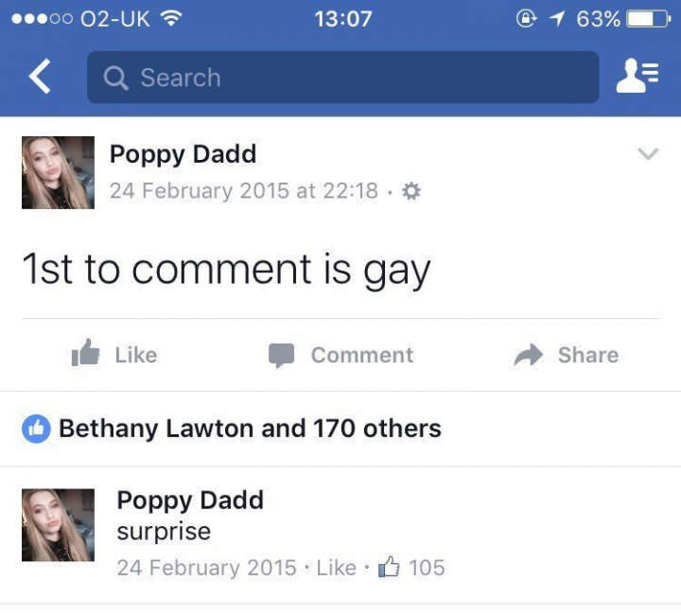681x616 pixels.
Task: Like the "surprise" comment
Action: (x=336, y=568)
